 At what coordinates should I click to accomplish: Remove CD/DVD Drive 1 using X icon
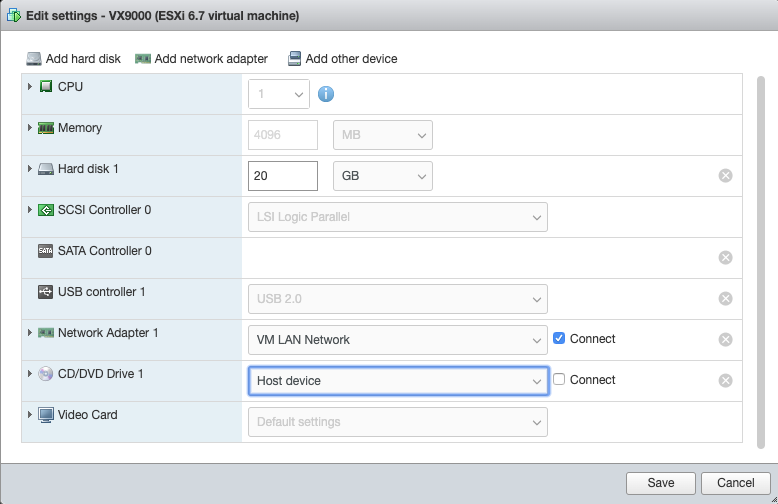(x=726, y=380)
